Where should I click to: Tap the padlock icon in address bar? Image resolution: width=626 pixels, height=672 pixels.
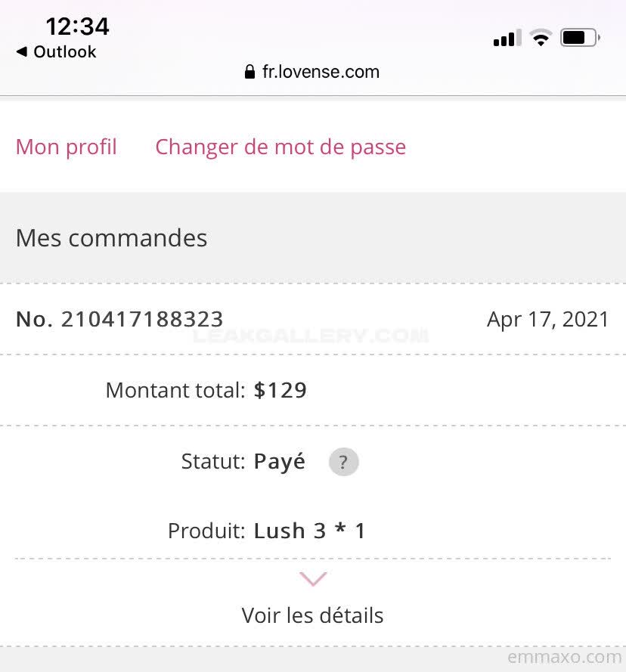(249, 73)
